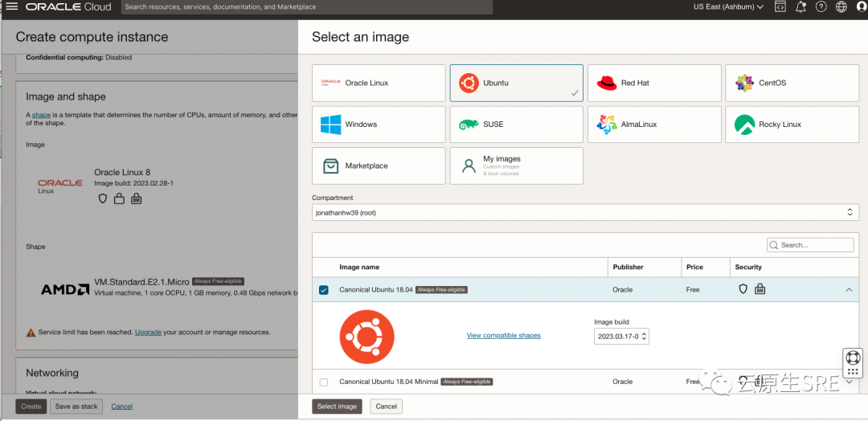Click the large Ubuntu logo in expanded row
This screenshot has width=868, height=421.
367,337
